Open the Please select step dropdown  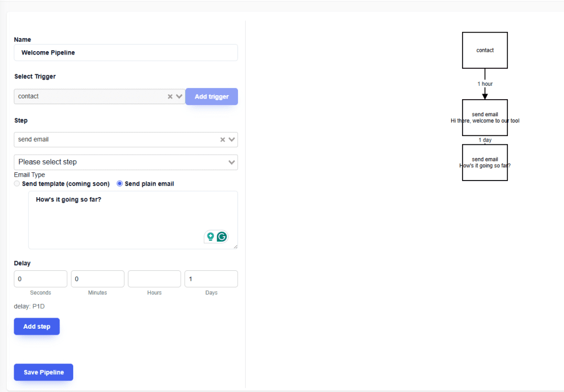click(x=126, y=162)
